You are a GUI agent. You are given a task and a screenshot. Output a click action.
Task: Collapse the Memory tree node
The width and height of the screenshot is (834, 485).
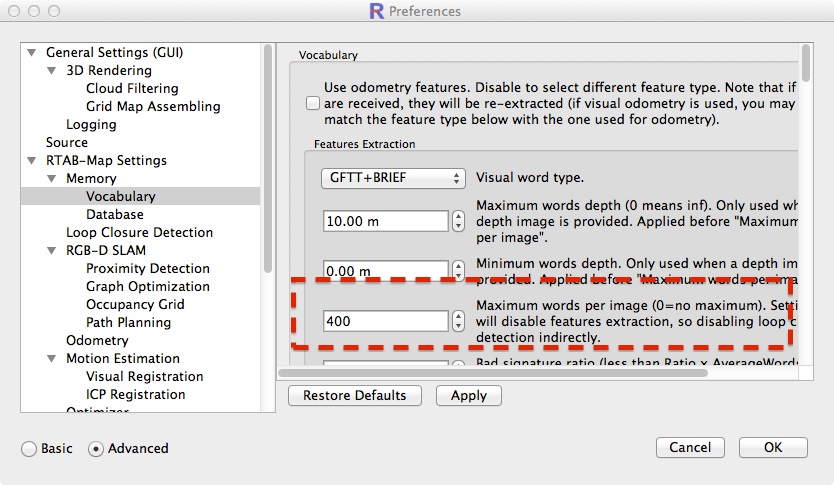click(x=53, y=179)
